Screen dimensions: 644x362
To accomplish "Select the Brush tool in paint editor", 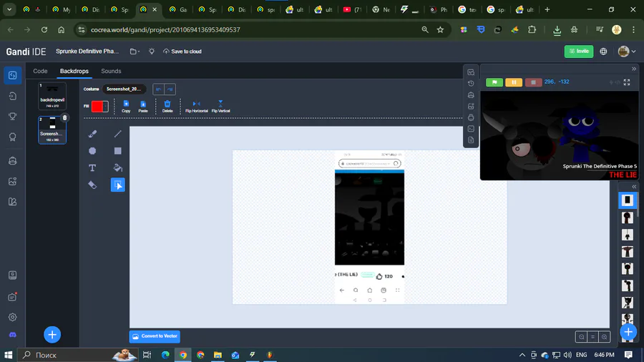I will [92, 134].
